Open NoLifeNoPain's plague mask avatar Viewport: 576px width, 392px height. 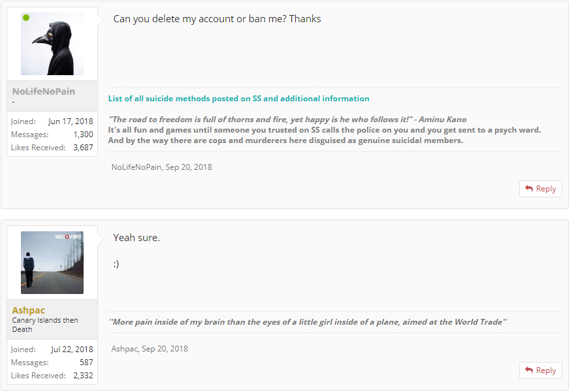click(x=52, y=44)
